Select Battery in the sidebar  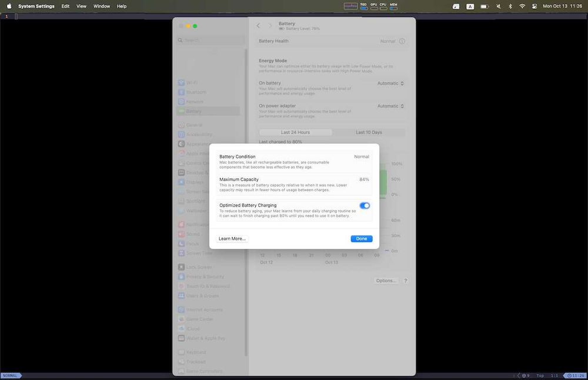208,112
